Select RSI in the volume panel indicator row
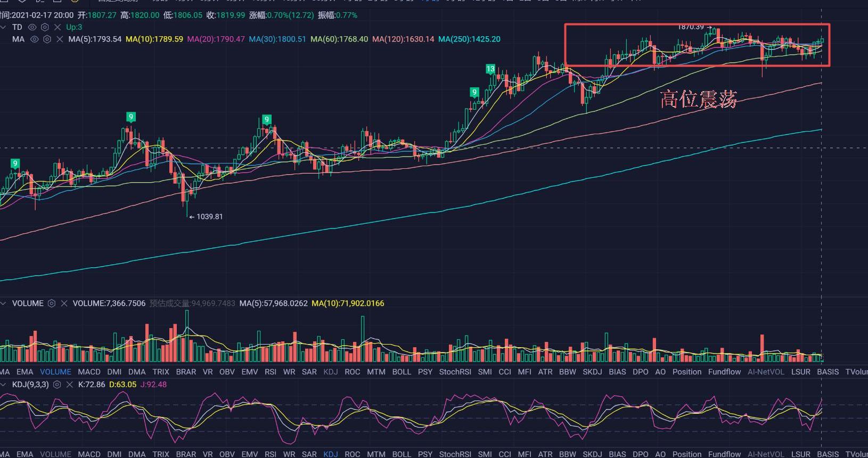The width and height of the screenshot is (868, 458). tap(271, 372)
